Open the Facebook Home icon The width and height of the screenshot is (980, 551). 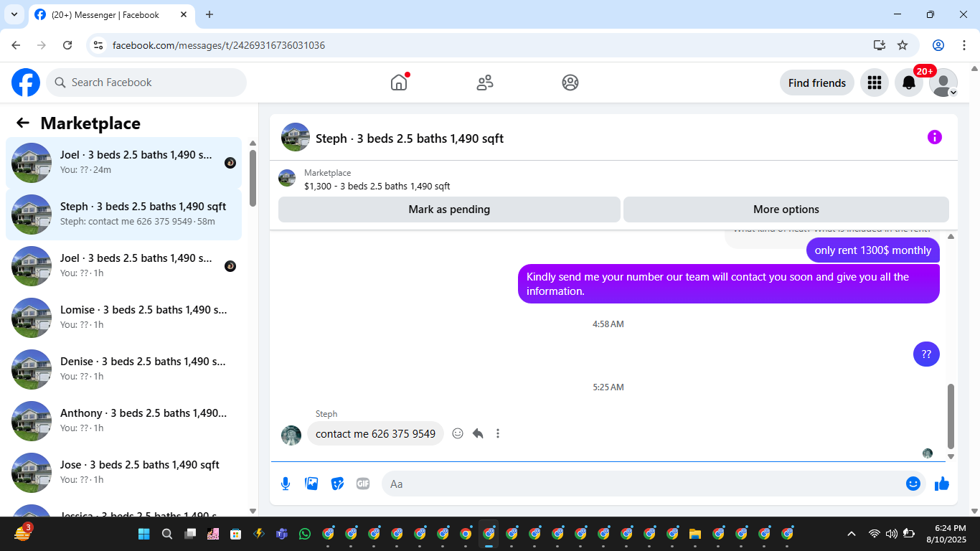point(399,83)
